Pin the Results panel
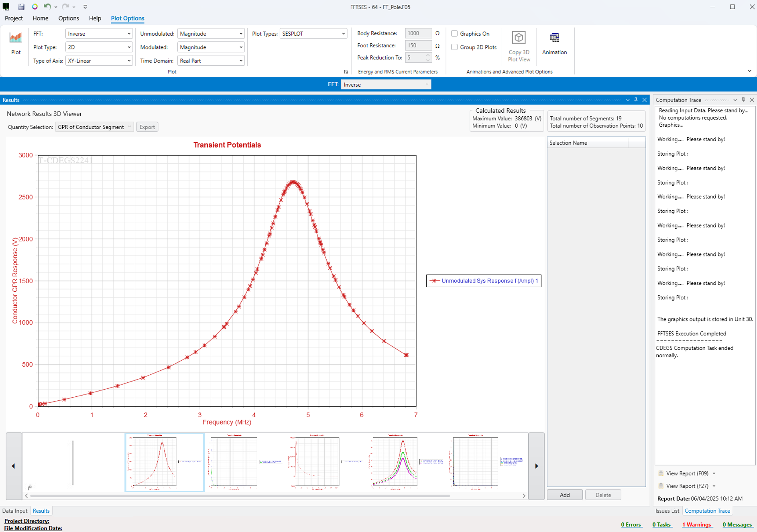The image size is (757, 532). tap(636, 100)
